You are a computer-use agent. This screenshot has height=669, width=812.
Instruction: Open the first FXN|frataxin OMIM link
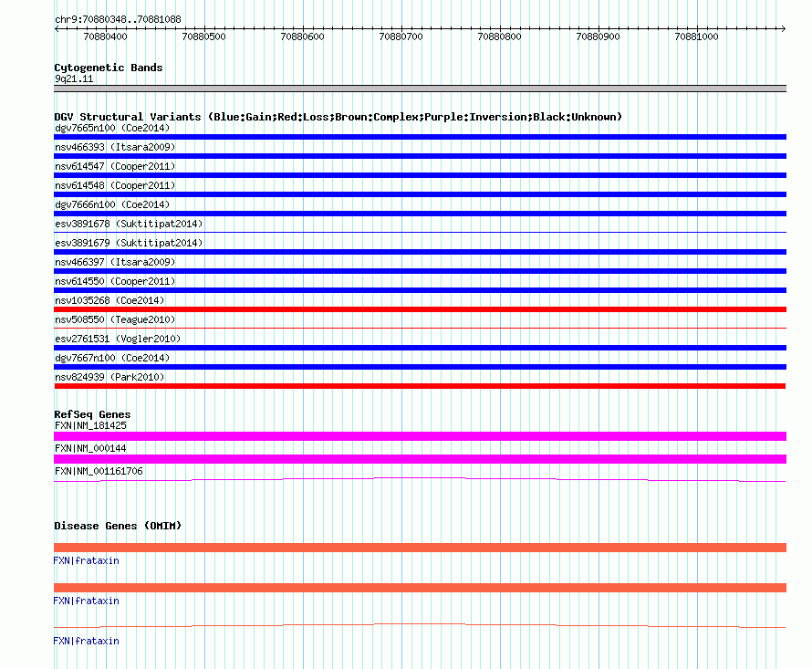click(86, 560)
